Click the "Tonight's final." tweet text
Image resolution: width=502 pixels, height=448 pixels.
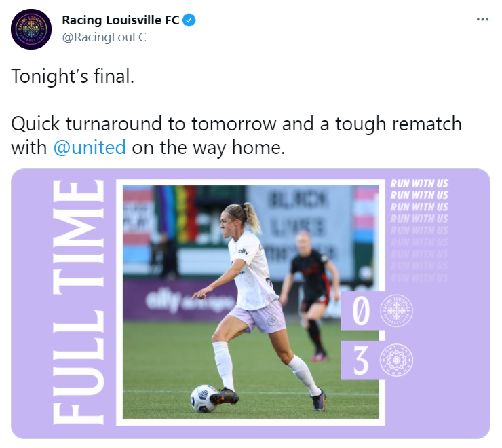pyautogui.click(x=73, y=76)
